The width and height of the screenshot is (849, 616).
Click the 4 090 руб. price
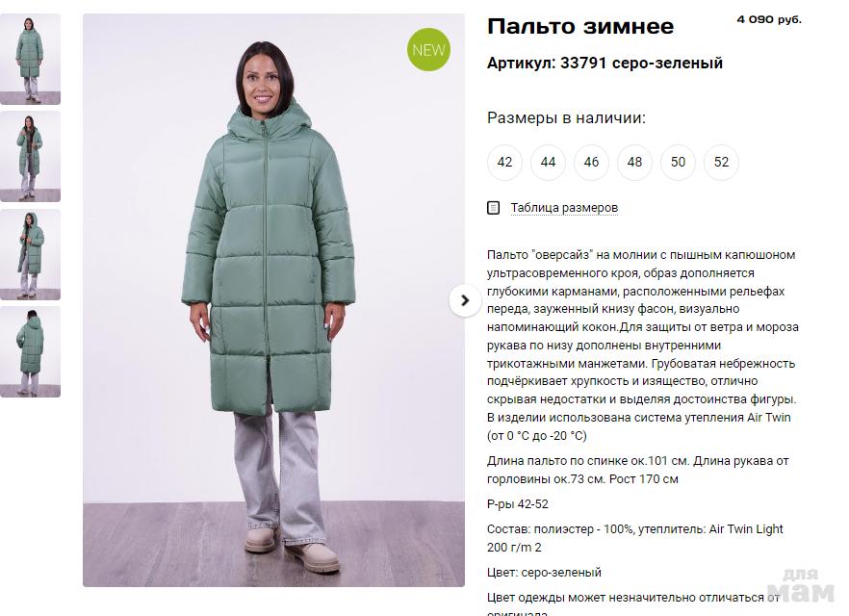pyautogui.click(x=769, y=19)
